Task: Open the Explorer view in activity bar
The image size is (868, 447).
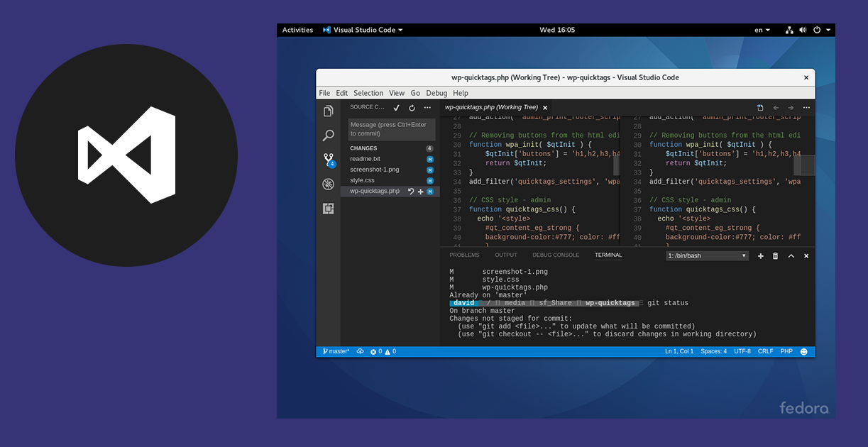Action: click(x=328, y=111)
